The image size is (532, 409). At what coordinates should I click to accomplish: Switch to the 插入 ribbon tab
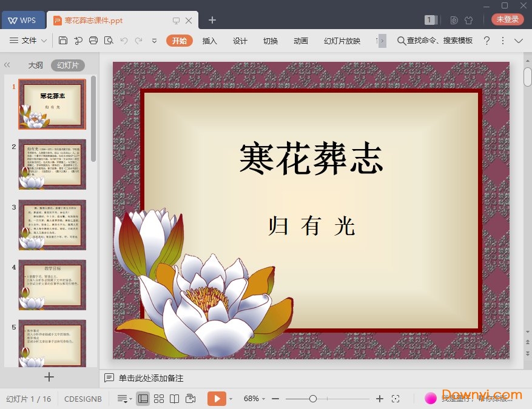(209, 41)
